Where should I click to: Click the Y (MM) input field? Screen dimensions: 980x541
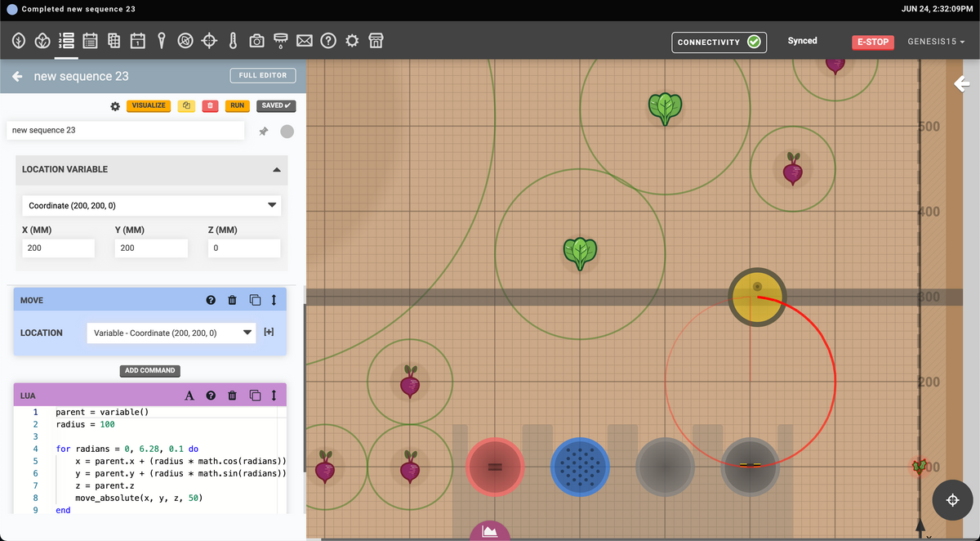coord(151,248)
